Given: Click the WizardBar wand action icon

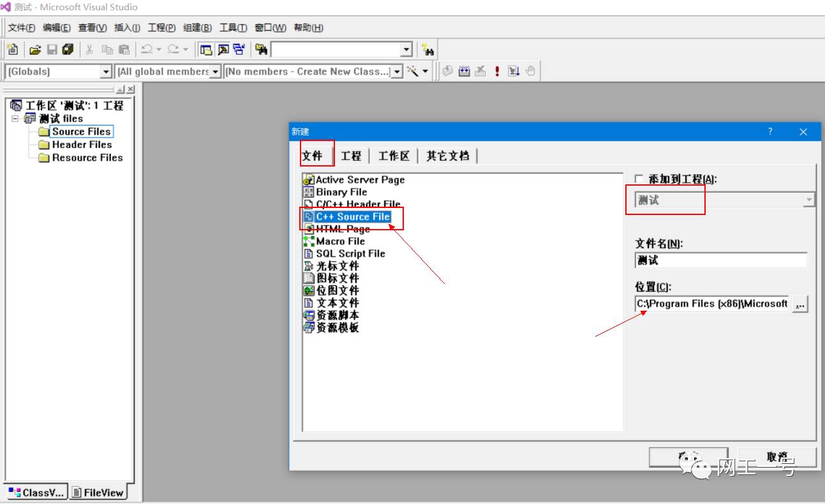Looking at the screenshot, I should pyautogui.click(x=413, y=71).
